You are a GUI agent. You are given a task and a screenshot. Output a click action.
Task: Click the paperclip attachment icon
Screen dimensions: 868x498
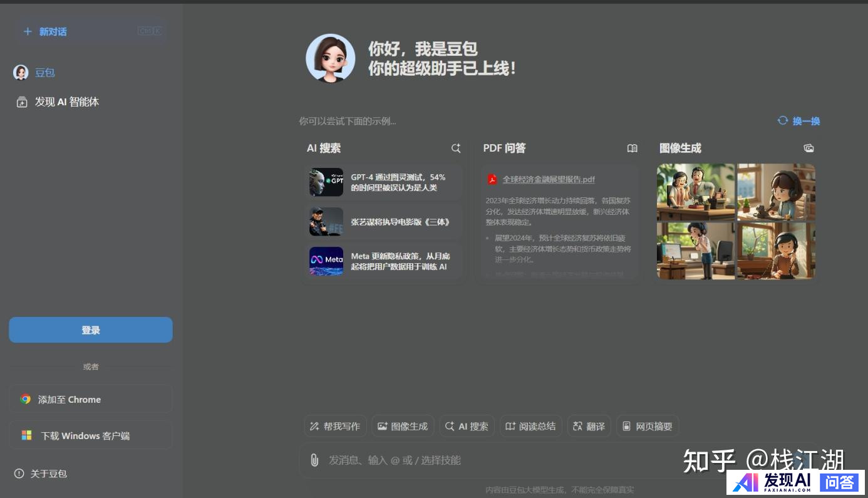[x=314, y=460]
